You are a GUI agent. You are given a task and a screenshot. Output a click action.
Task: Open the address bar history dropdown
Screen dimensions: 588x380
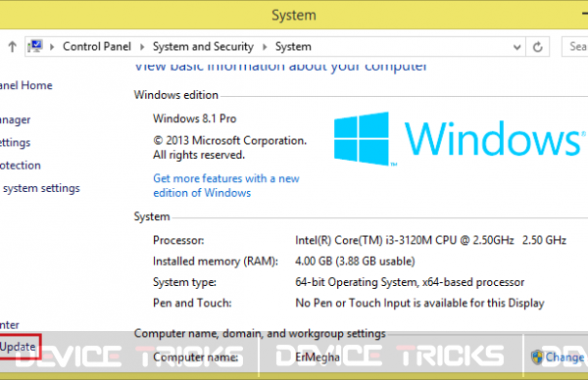[x=516, y=47]
